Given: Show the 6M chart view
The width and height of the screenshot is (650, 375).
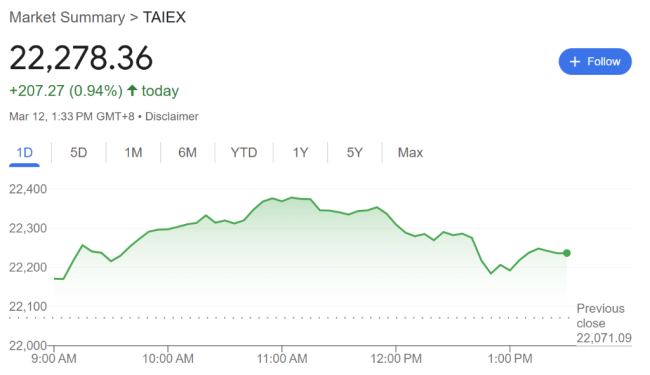Looking at the screenshot, I should pos(187,152).
